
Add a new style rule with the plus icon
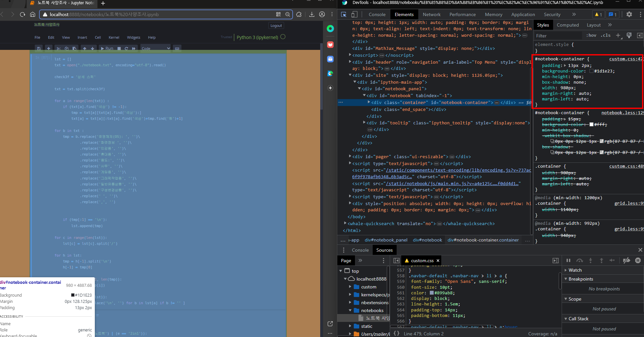pyautogui.click(x=618, y=35)
